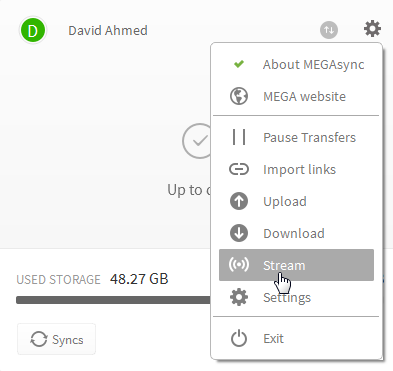Screen dimensions: 393x371
Task: Click the green checkmark beside About MEGAsync
Action: click(239, 64)
